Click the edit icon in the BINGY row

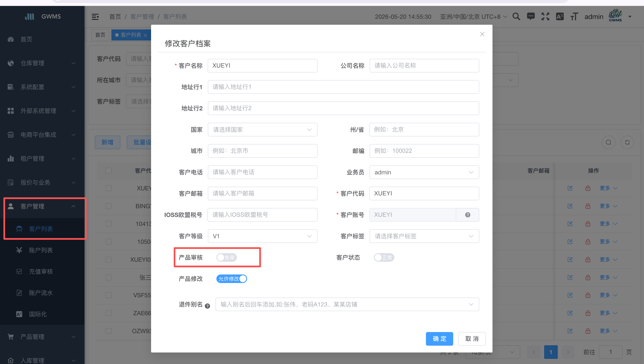(570, 206)
